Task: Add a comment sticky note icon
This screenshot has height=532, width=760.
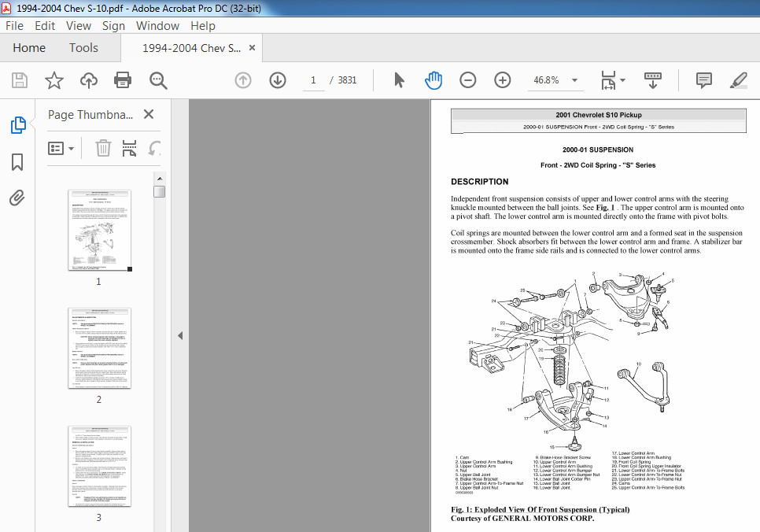Action: pos(704,80)
